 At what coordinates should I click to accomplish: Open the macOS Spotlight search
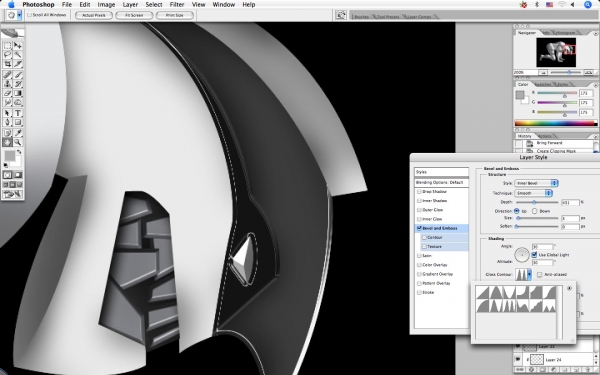tap(588, 5)
